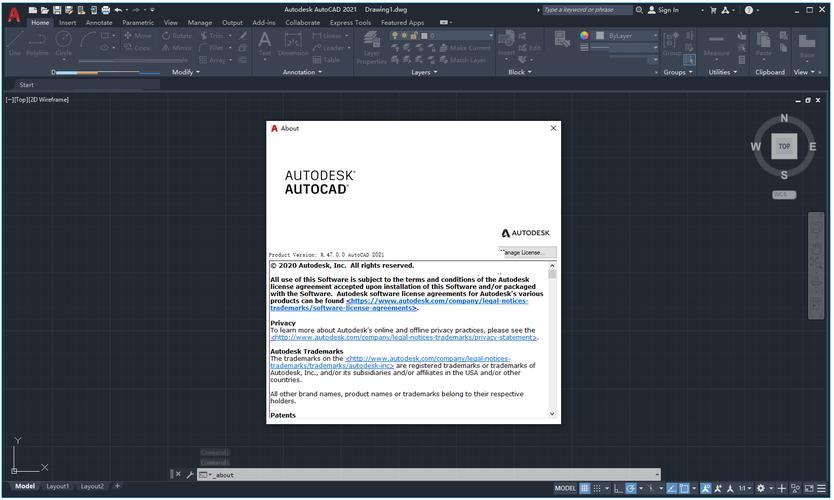This screenshot has height=500, width=834.
Task: Click Sign In in the title bar
Action: click(663, 10)
